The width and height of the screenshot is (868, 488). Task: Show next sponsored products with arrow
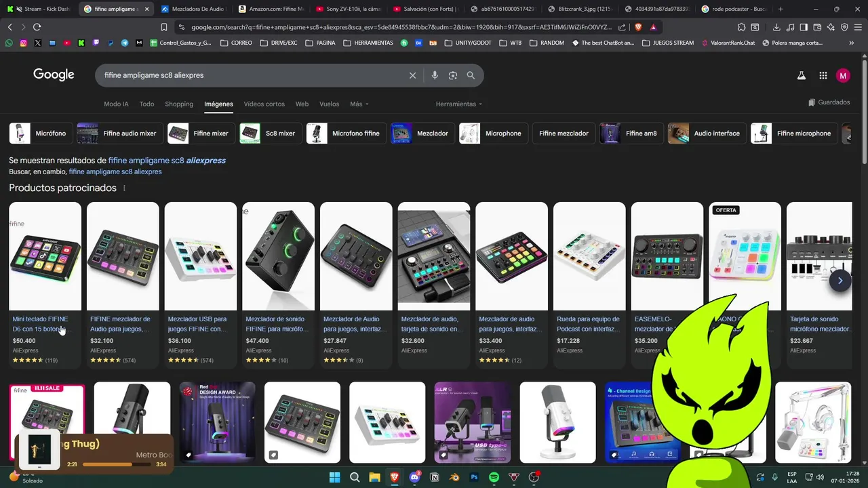point(840,281)
